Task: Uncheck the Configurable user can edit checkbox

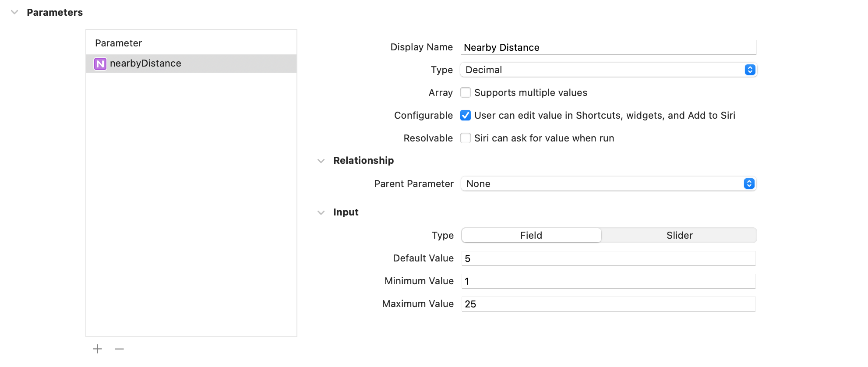Action: click(466, 115)
